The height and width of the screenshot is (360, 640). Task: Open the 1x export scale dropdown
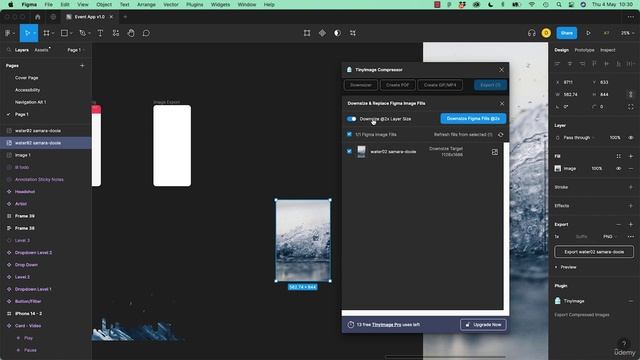(x=557, y=236)
